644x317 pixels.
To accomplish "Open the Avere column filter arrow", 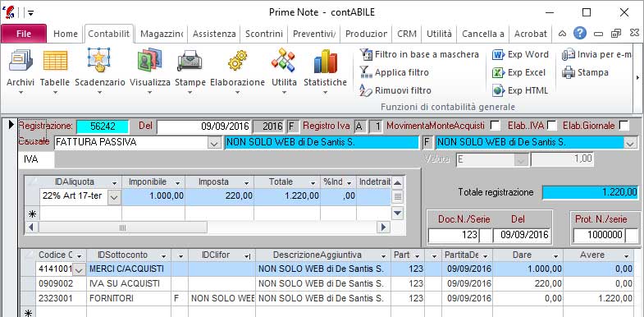I will pos(625,256).
